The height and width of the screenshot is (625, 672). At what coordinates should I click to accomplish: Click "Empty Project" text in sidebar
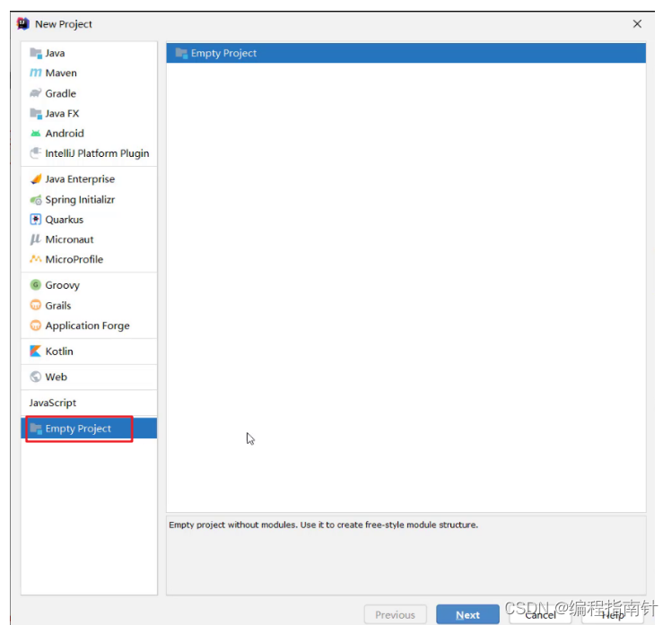coord(78,429)
